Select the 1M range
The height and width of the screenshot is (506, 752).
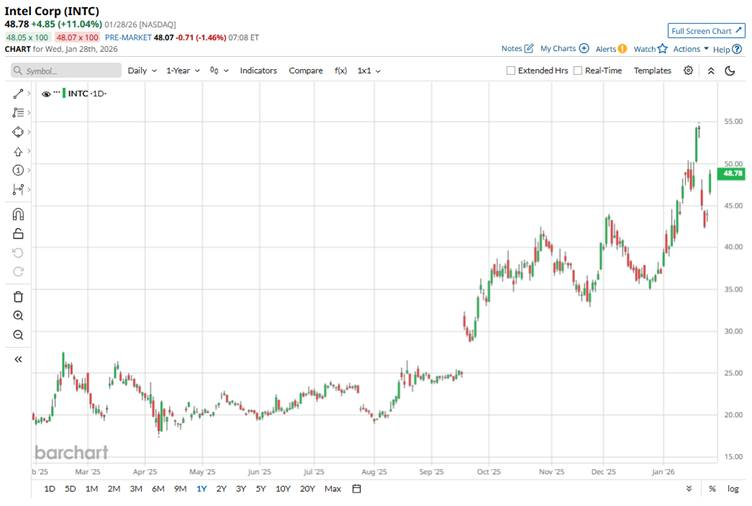(92, 489)
